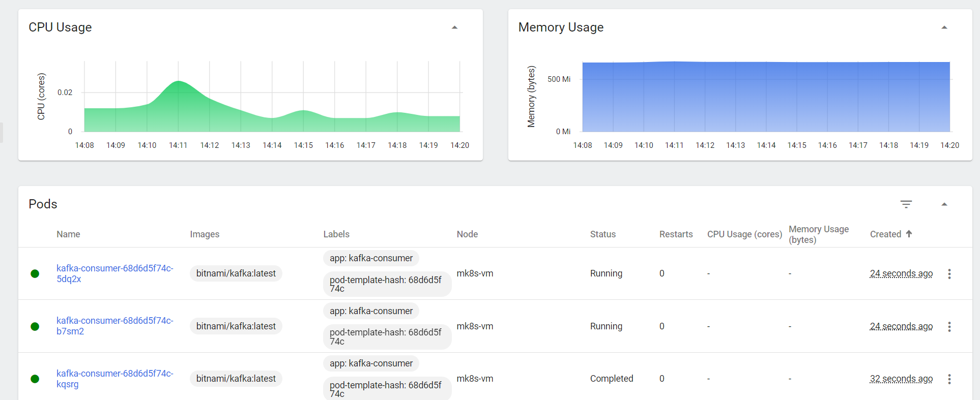Image resolution: width=980 pixels, height=400 pixels.
Task: Open actions menu for pod kqsrg
Action: (x=949, y=379)
